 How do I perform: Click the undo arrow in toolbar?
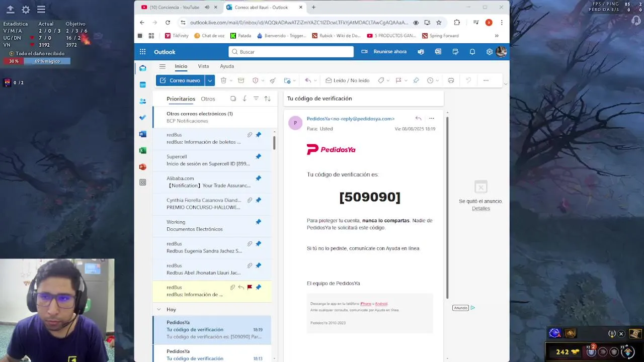[468, 80]
